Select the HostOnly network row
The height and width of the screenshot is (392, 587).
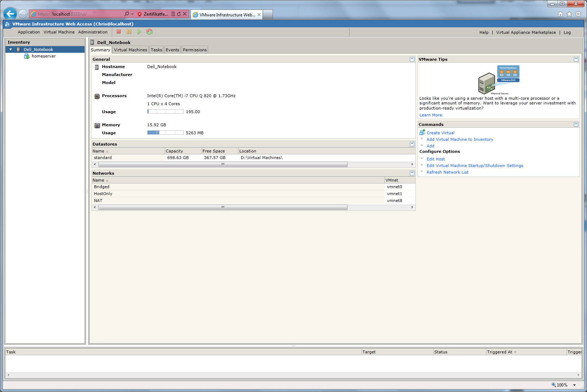coord(253,194)
